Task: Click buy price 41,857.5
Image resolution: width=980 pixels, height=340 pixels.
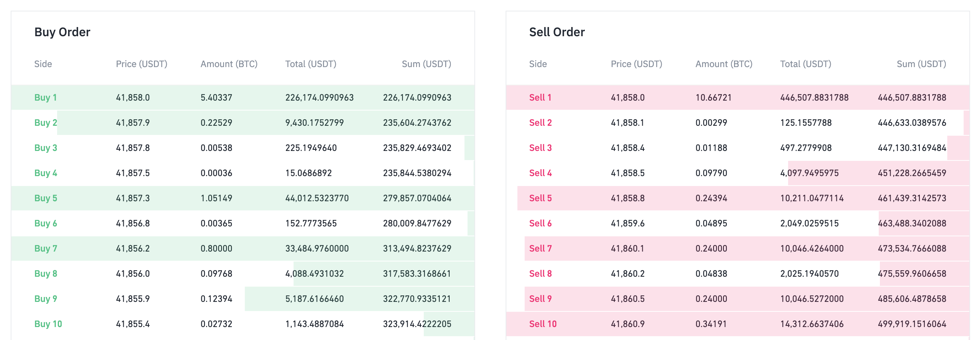Action: click(x=133, y=173)
